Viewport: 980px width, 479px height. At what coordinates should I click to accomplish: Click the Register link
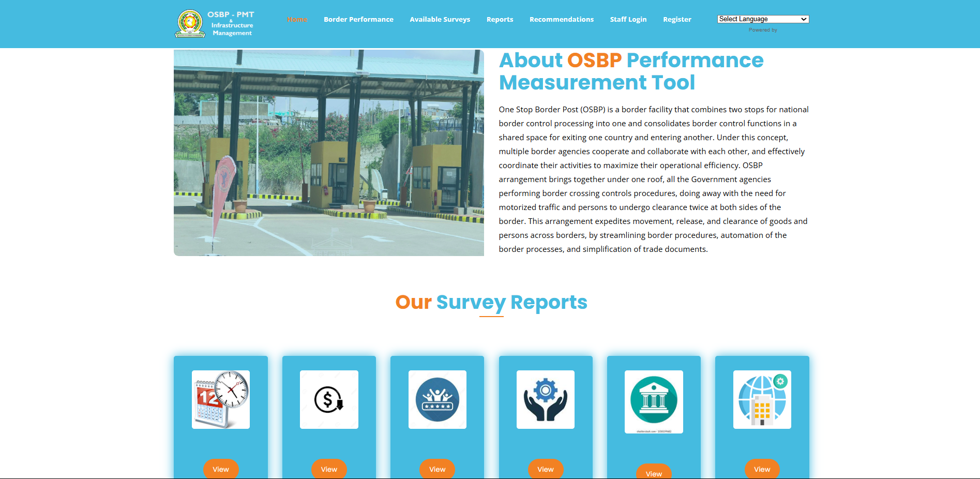677,20
